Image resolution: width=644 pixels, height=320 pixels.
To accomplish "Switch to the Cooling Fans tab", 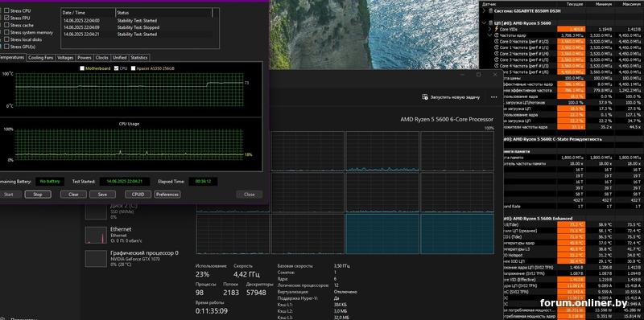I will coord(41,58).
